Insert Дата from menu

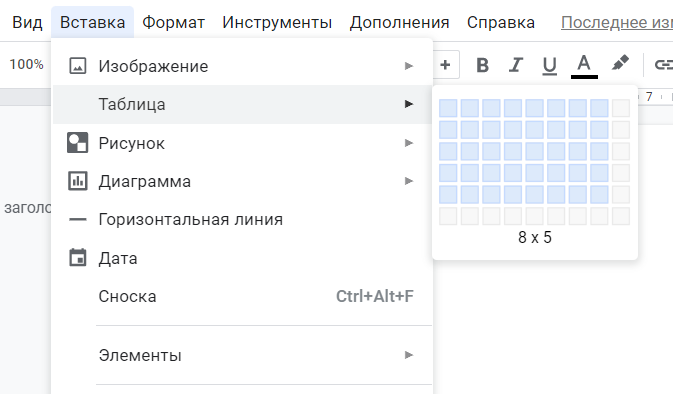242,258
